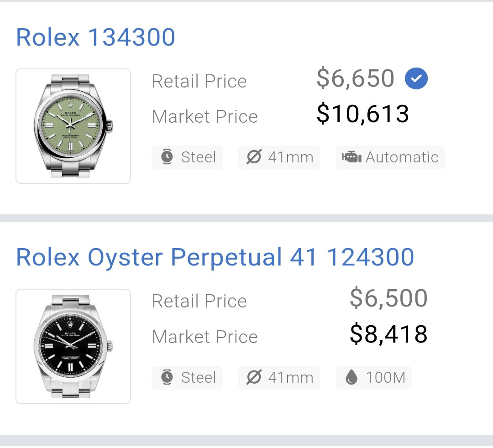493x448 pixels.
Task: Click watch icon on second Steel tag
Action: [x=168, y=378]
